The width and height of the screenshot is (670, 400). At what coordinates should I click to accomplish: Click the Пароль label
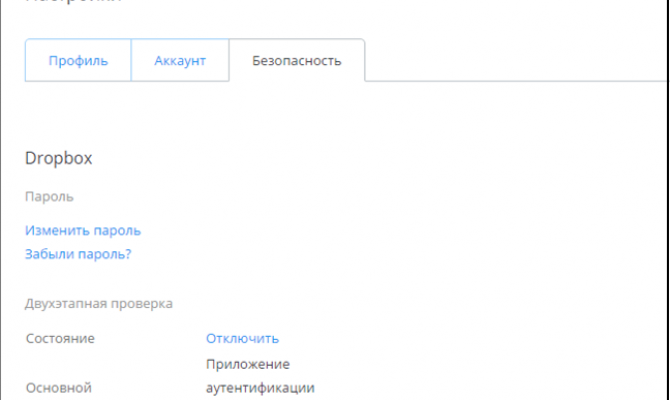click(50, 197)
